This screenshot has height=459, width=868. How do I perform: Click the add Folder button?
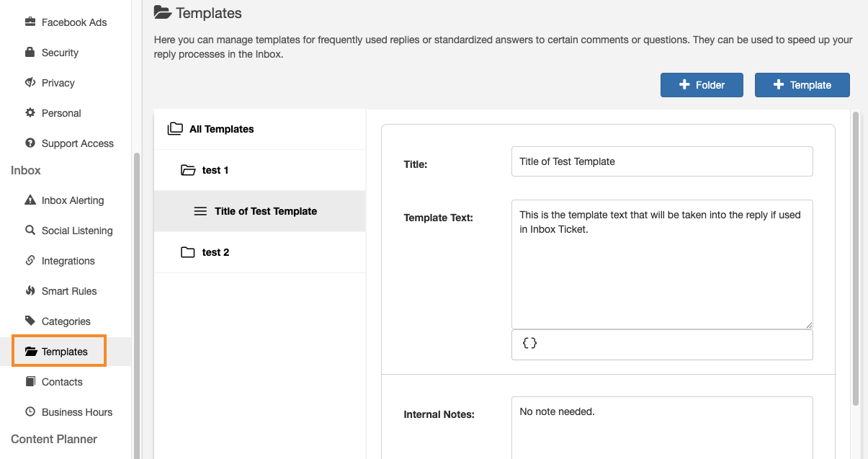pyautogui.click(x=702, y=85)
